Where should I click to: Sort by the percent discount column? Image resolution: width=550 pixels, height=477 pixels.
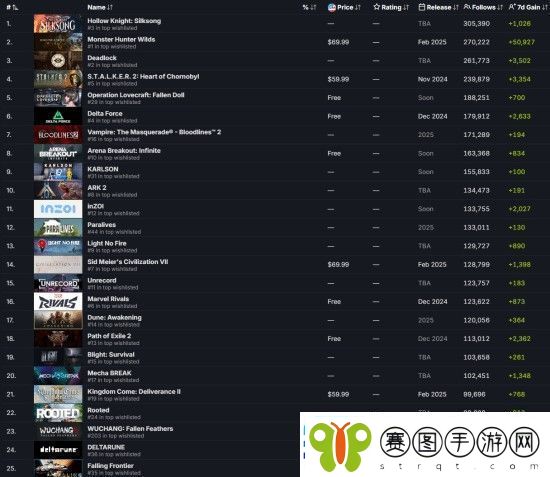pos(309,7)
